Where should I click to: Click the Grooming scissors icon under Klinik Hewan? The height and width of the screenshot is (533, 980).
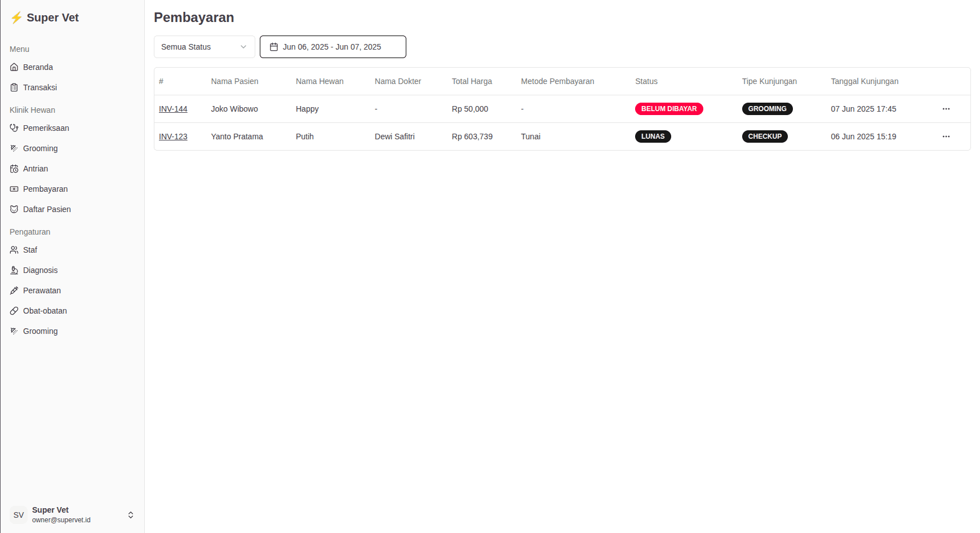coord(14,148)
